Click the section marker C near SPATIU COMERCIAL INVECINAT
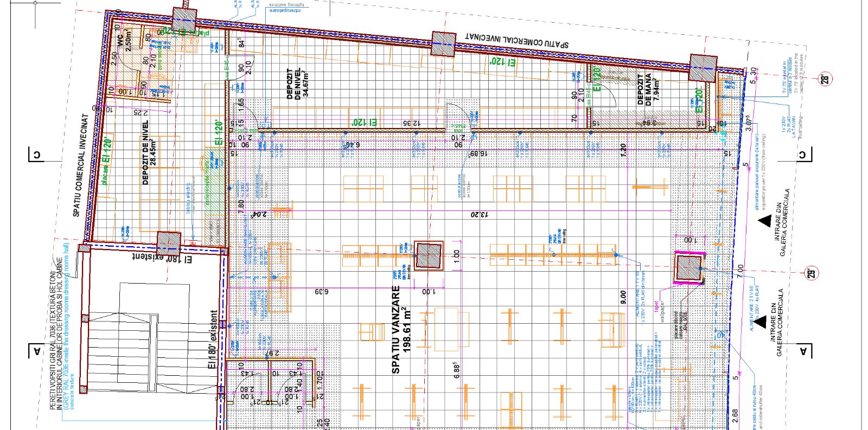This screenshot has width=868, height=430. pos(36,155)
